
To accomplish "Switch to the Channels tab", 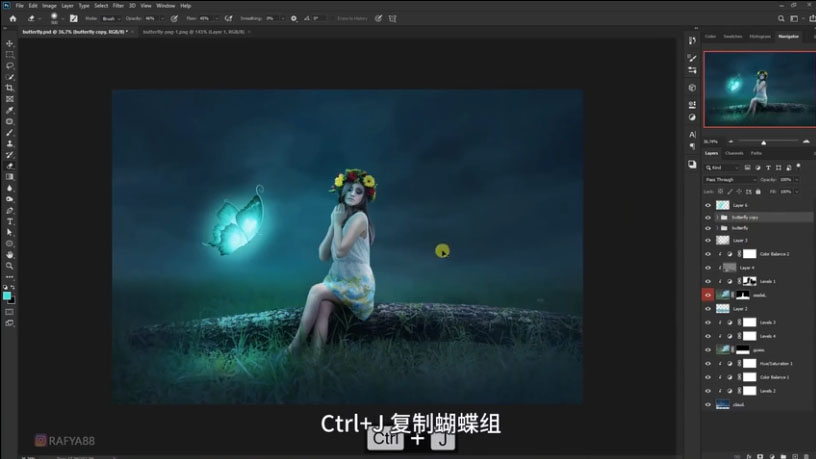I will click(x=734, y=153).
